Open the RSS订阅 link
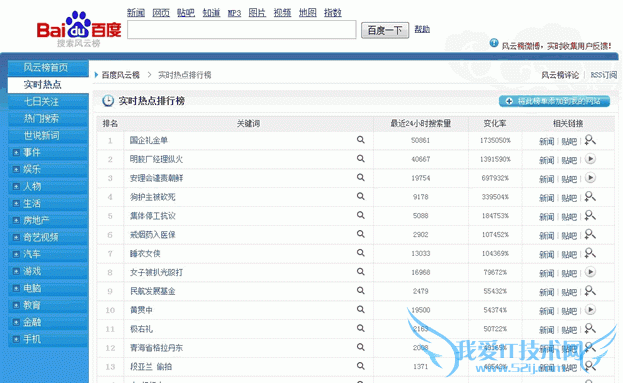623x383 pixels. click(x=604, y=75)
